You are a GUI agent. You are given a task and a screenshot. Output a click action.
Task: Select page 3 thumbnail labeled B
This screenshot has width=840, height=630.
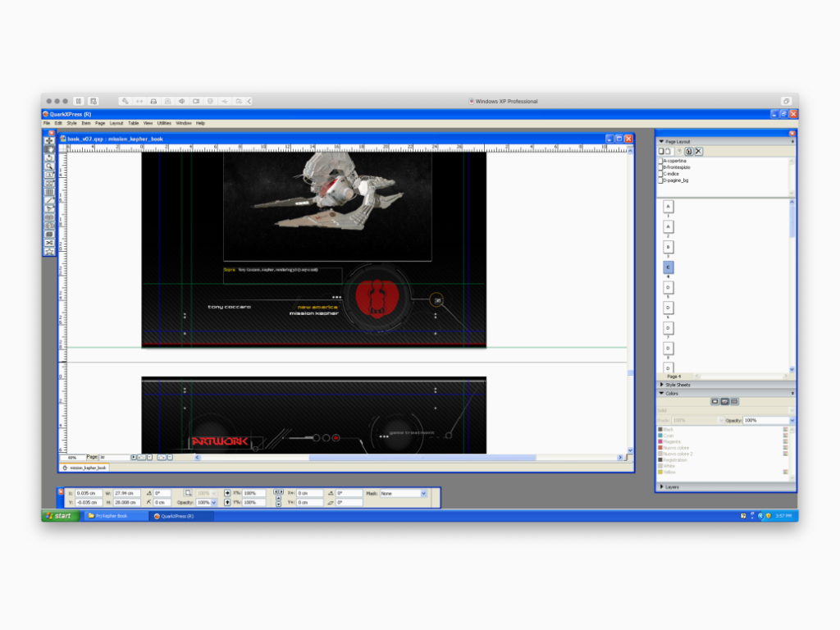click(668, 247)
